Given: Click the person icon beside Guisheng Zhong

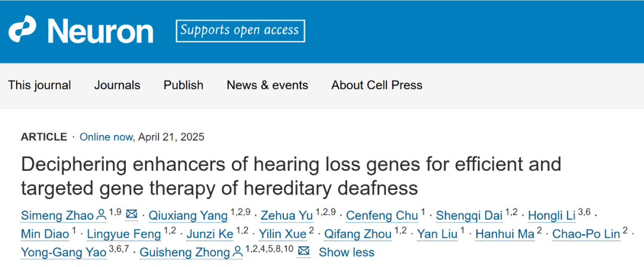Looking at the screenshot, I should pos(239,251).
